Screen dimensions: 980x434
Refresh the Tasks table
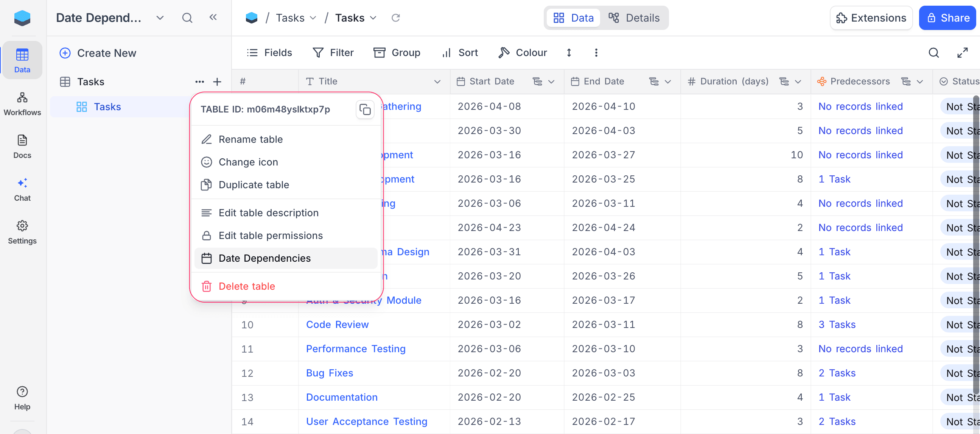(x=396, y=17)
